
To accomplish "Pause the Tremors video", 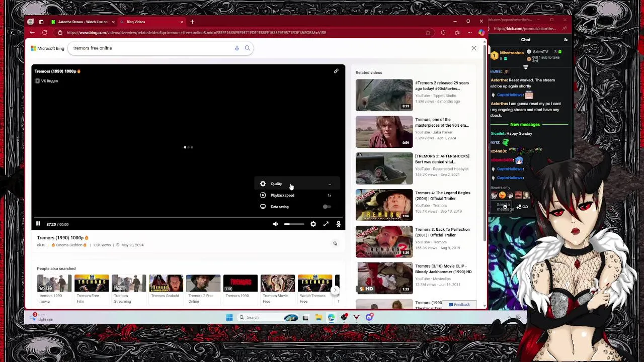I will point(38,224).
